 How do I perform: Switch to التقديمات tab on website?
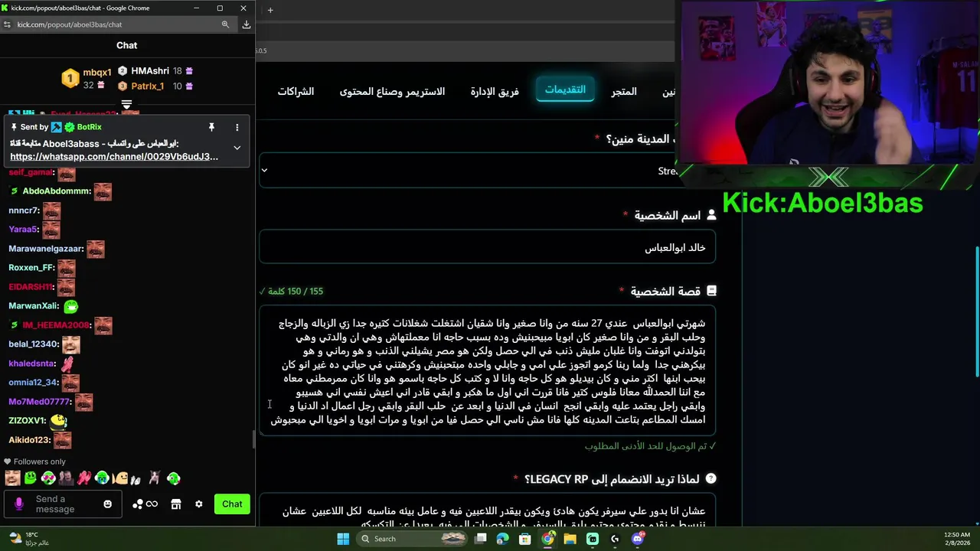[565, 90]
